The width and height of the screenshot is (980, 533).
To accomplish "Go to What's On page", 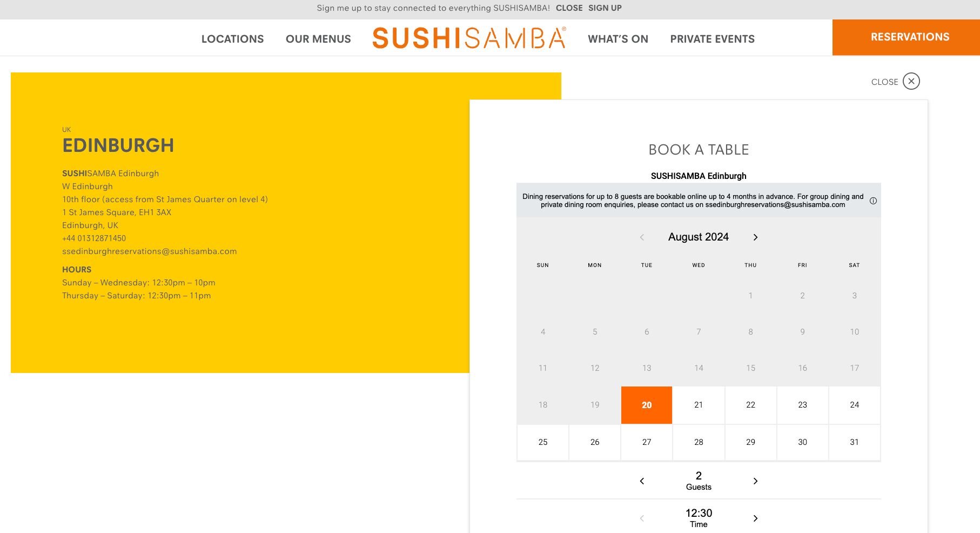I will [617, 39].
